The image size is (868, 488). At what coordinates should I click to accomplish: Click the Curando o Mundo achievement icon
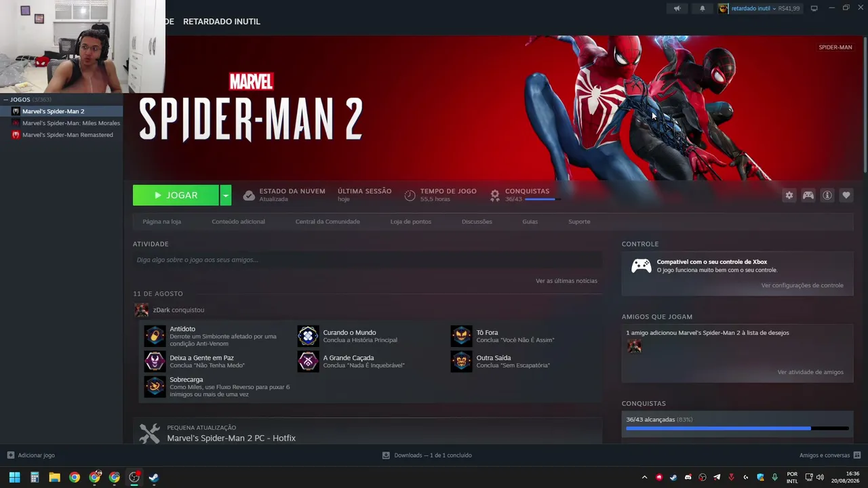click(308, 335)
